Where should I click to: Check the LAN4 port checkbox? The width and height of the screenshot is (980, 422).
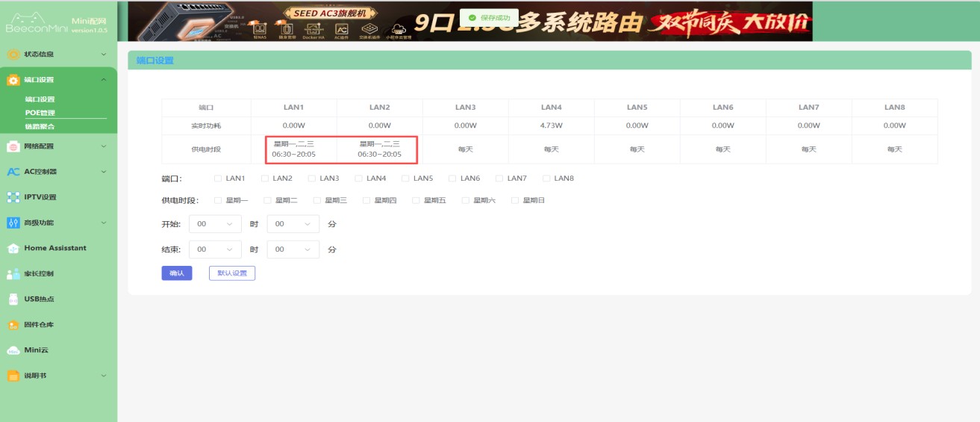pos(358,179)
